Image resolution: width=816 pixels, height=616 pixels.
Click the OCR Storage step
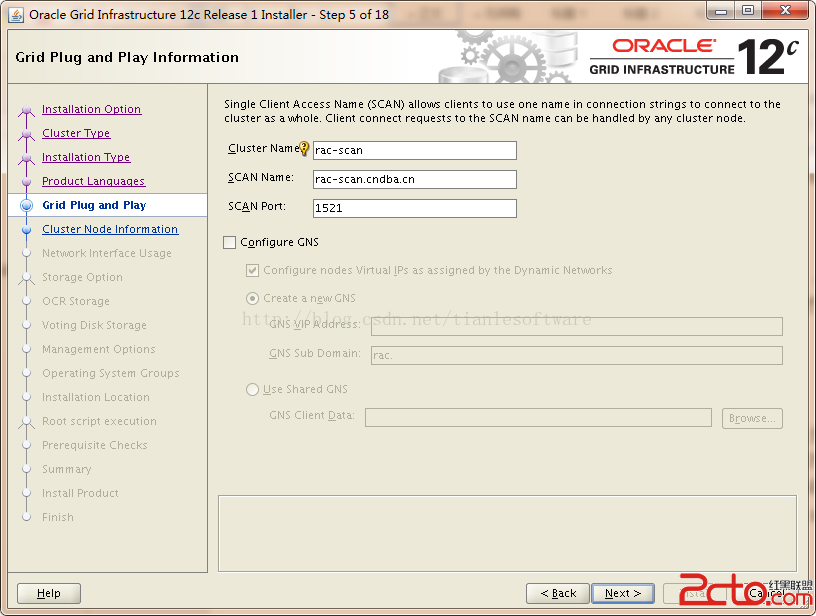[x=76, y=301]
